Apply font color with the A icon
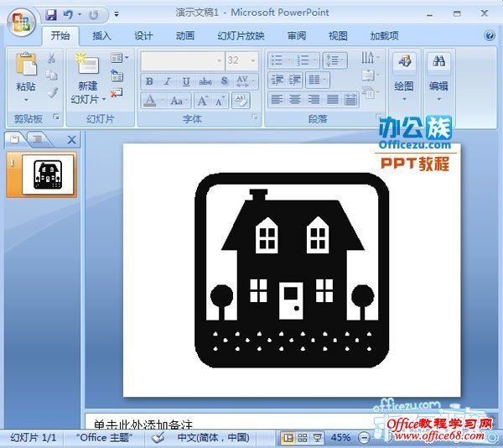503x448 pixels. tap(149, 101)
